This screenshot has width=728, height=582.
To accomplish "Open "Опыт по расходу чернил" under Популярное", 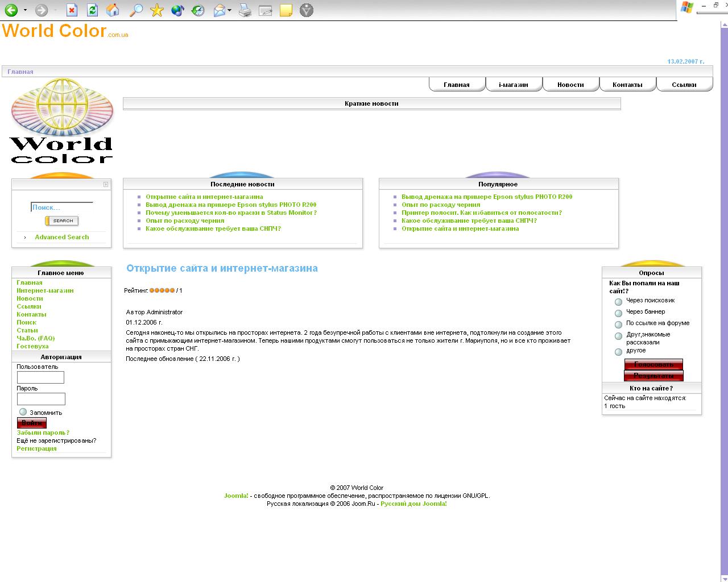I will 441,205.
